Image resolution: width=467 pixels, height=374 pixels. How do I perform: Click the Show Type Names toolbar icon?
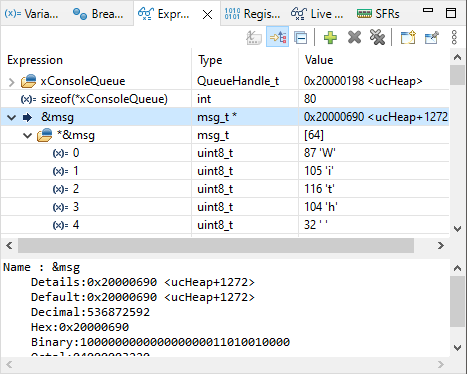click(x=254, y=37)
